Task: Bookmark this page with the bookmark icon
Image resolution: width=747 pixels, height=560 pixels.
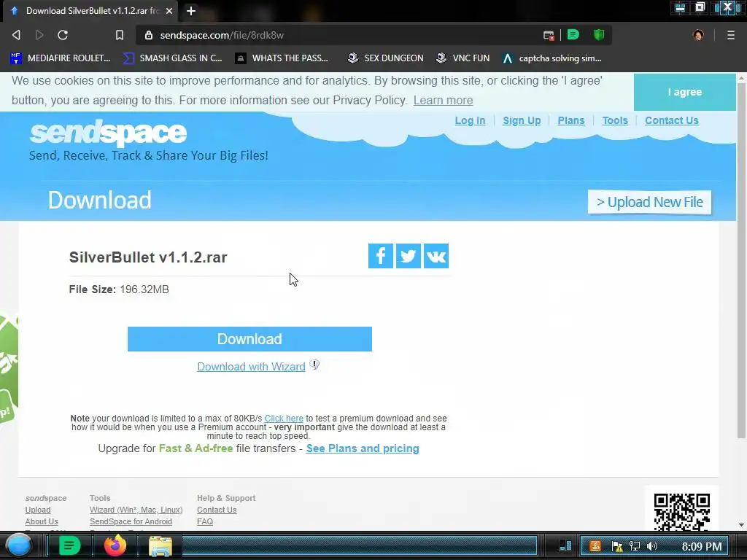Action: pos(120,35)
